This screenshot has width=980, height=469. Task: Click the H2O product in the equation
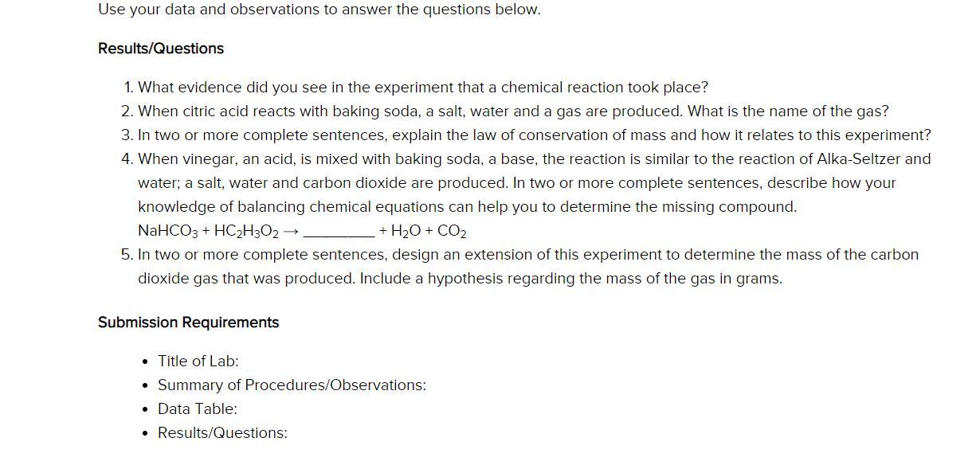click(x=407, y=232)
